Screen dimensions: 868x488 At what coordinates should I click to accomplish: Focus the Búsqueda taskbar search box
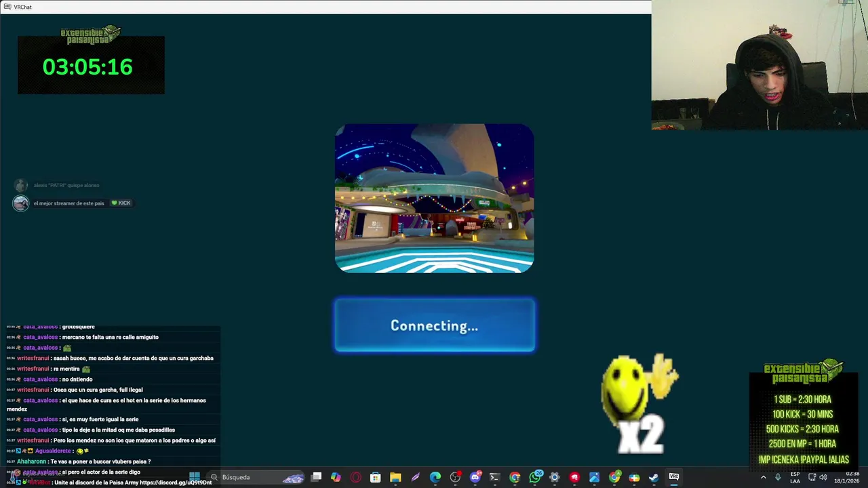(x=256, y=477)
